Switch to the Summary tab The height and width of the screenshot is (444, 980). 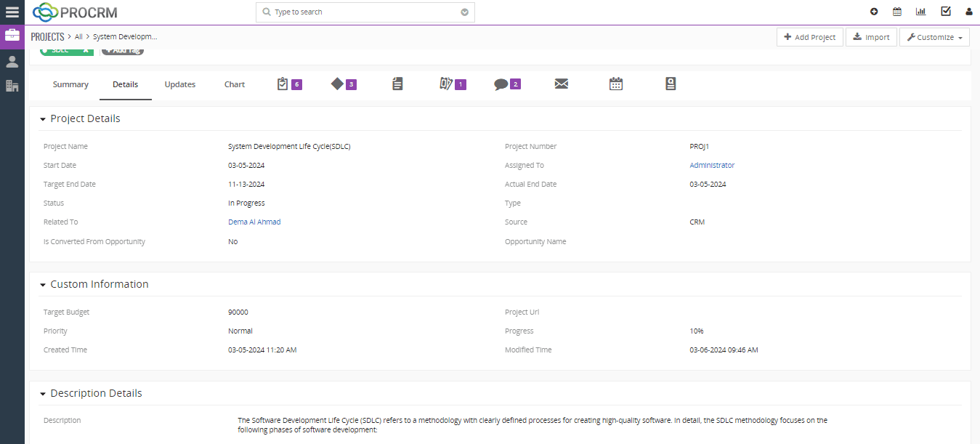(x=70, y=84)
